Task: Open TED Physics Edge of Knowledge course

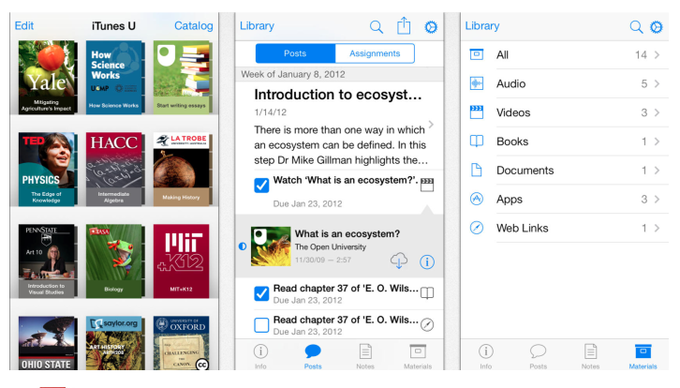Action: pos(48,169)
